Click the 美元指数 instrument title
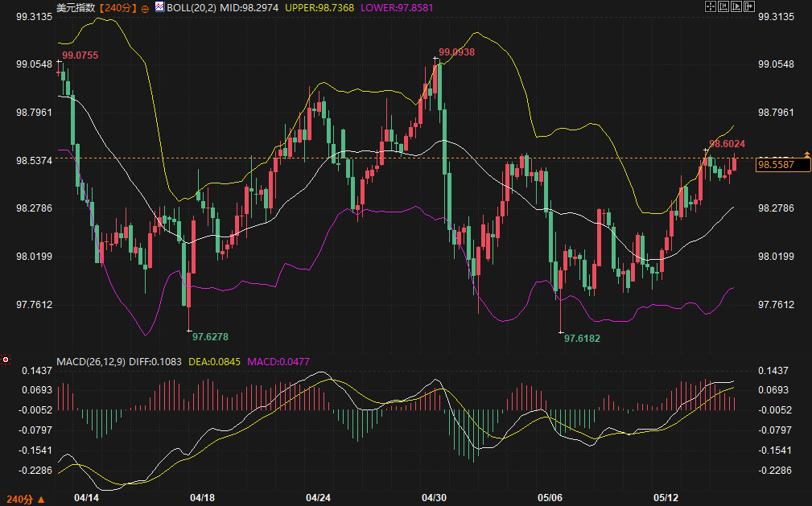This screenshot has width=812, height=506. (76, 8)
